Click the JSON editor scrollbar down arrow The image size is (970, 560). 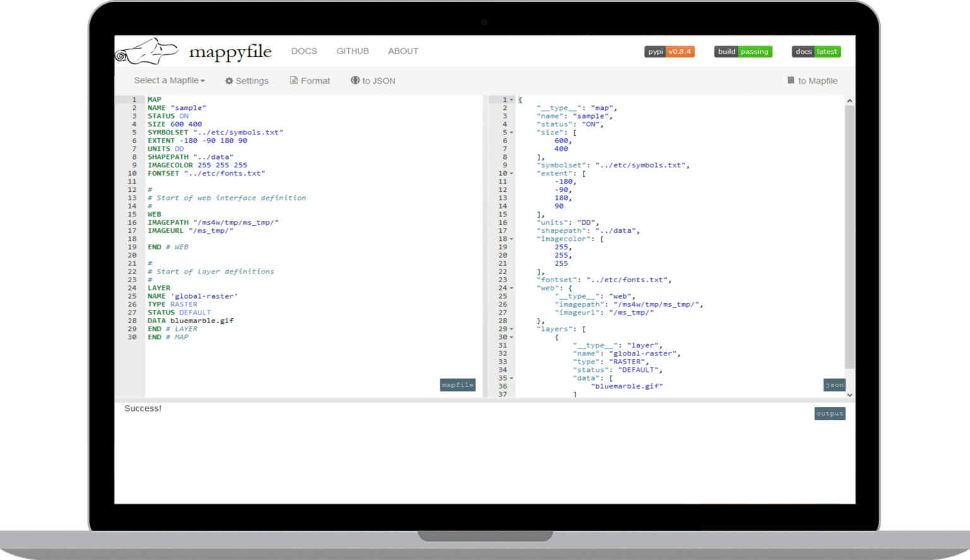click(x=850, y=395)
